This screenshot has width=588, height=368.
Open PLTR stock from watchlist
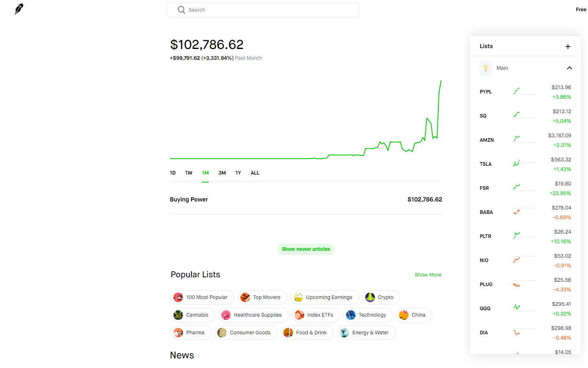525,236
